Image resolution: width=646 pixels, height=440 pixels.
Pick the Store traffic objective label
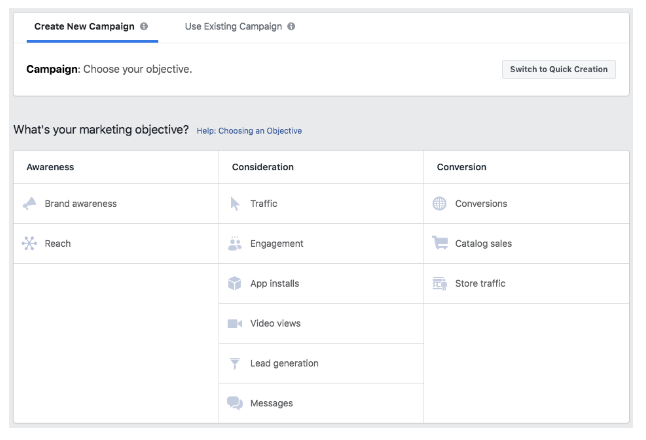click(480, 284)
